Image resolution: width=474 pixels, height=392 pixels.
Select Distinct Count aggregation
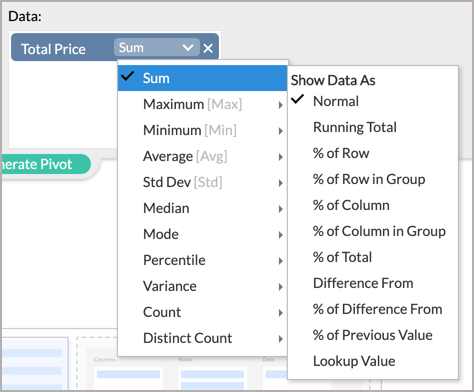(x=202, y=338)
